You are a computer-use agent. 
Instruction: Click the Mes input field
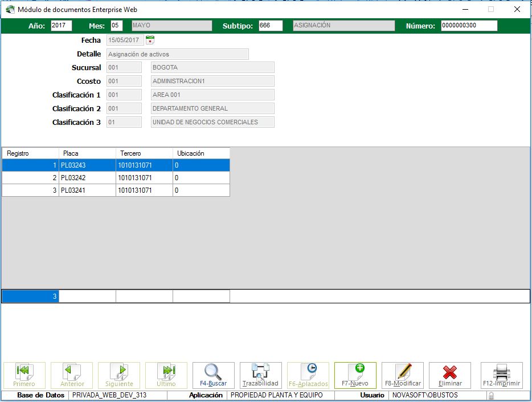click(116, 26)
